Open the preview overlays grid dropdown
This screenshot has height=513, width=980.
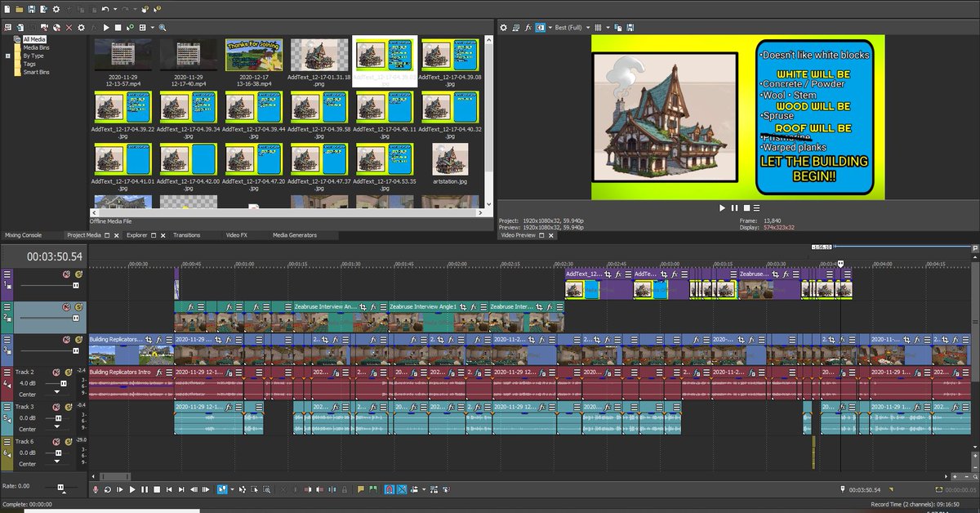coord(608,27)
